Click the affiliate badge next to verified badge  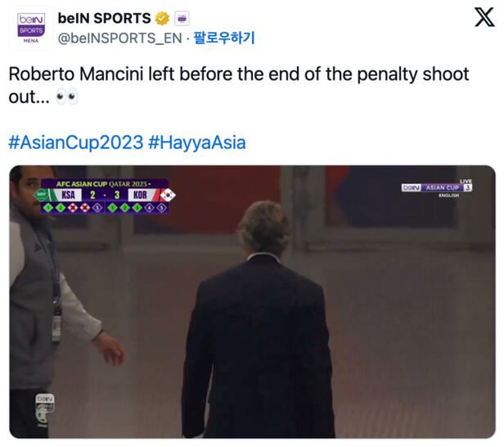(x=182, y=18)
